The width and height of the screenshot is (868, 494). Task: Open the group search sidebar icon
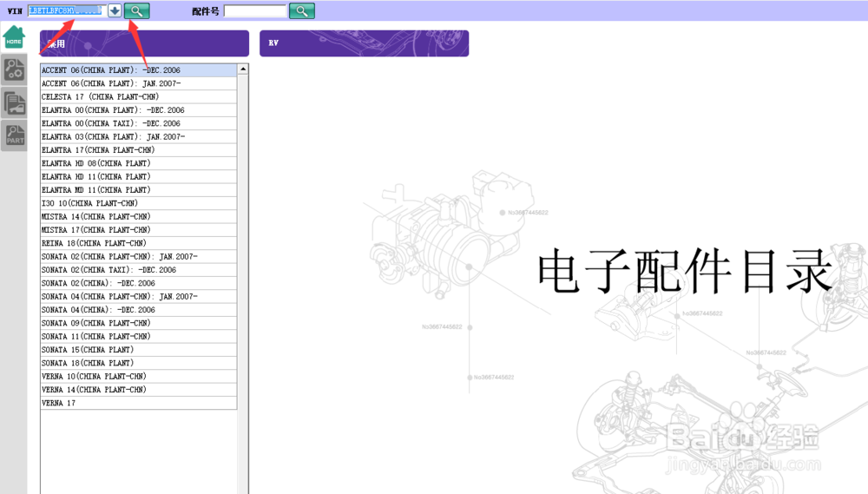click(14, 69)
